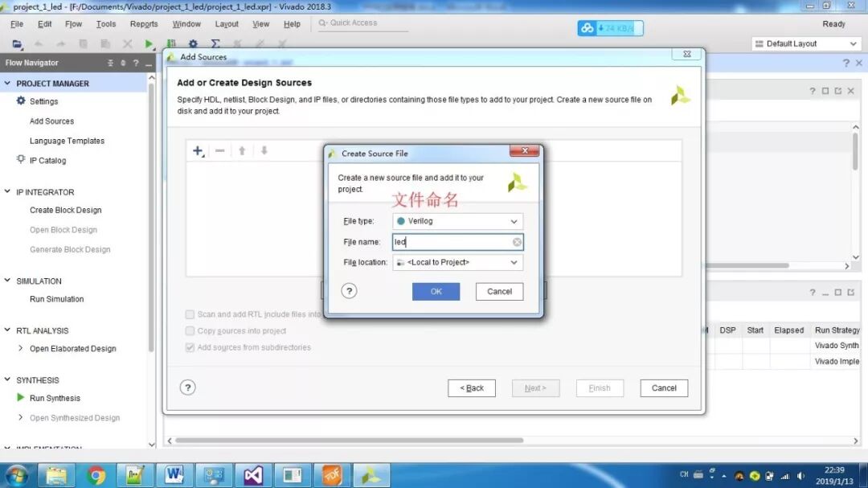The width and height of the screenshot is (868, 488).
Task: Toggle Copy sources into project checkbox
Action: tap(190, 330)
